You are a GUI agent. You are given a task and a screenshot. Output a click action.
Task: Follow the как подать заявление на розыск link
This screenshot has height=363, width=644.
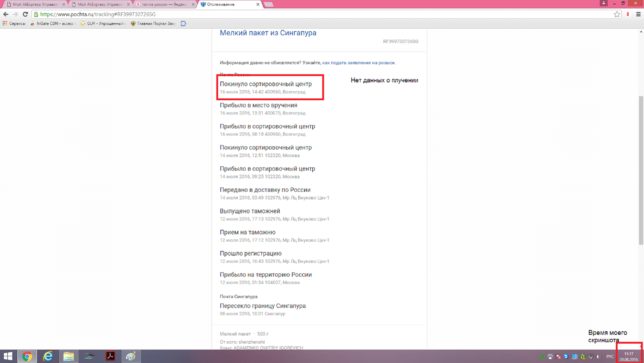point(359,63)
